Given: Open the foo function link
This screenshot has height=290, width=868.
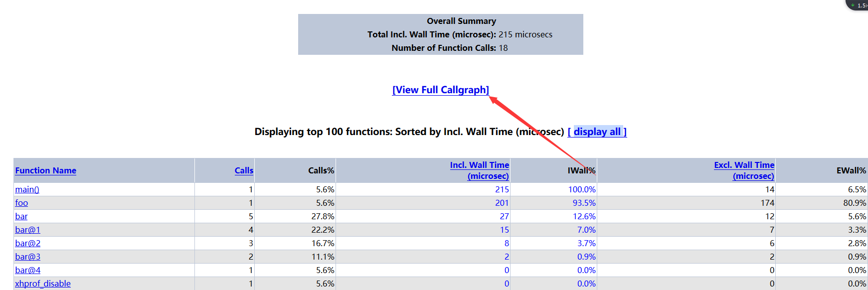Looking at the screenshot, I should click(21, 203).
